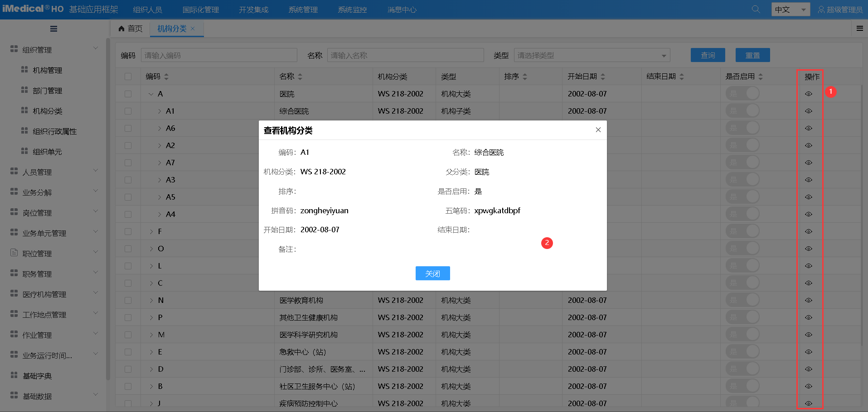Click the 查询 query button
Screen dimensions: 868x412
pos(707,55)
